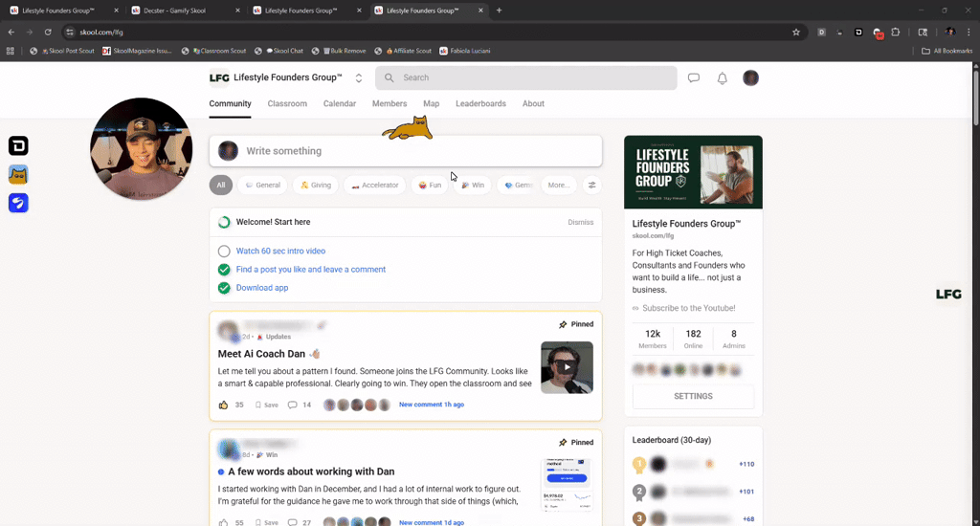
Task: Toggle the Find a post checkmark
Action: click(x=224, y=270)
